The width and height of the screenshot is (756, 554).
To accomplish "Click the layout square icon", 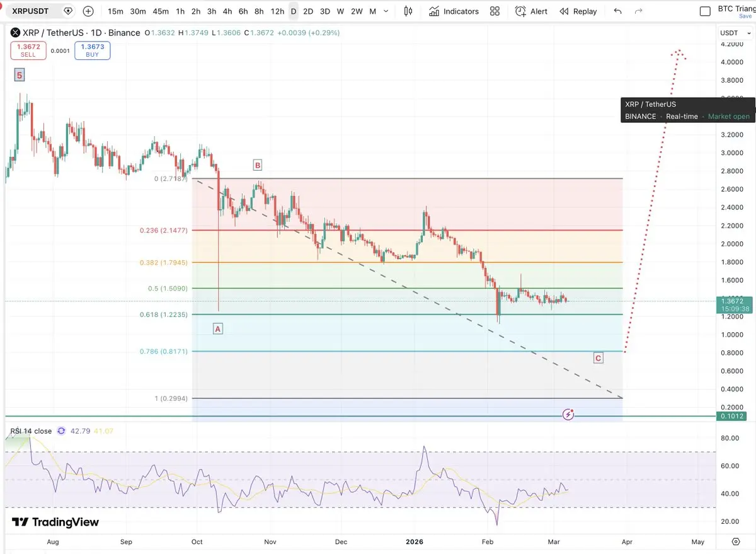I will [706, 11].
